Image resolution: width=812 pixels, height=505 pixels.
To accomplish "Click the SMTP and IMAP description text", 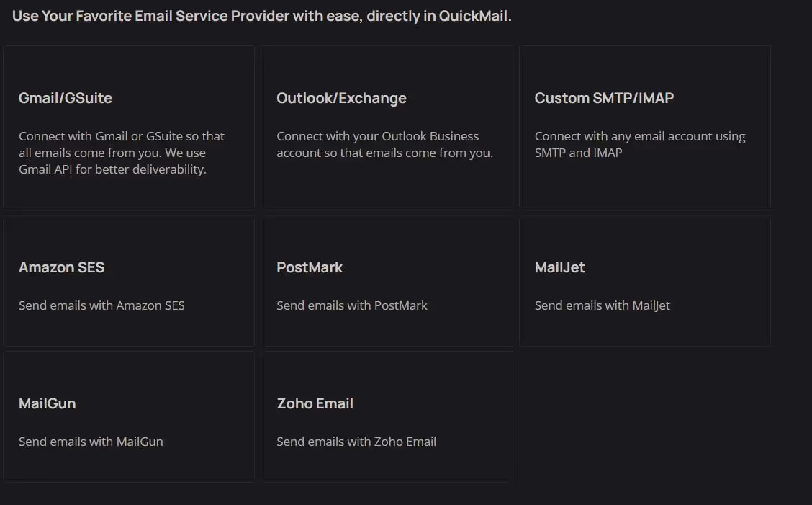I will point(639,144).
